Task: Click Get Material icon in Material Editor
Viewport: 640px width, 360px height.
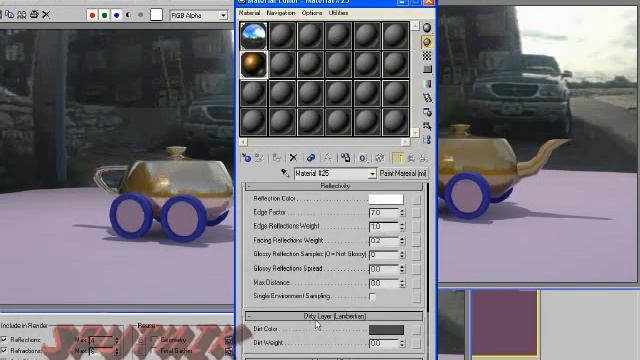Action: point(246,158)
